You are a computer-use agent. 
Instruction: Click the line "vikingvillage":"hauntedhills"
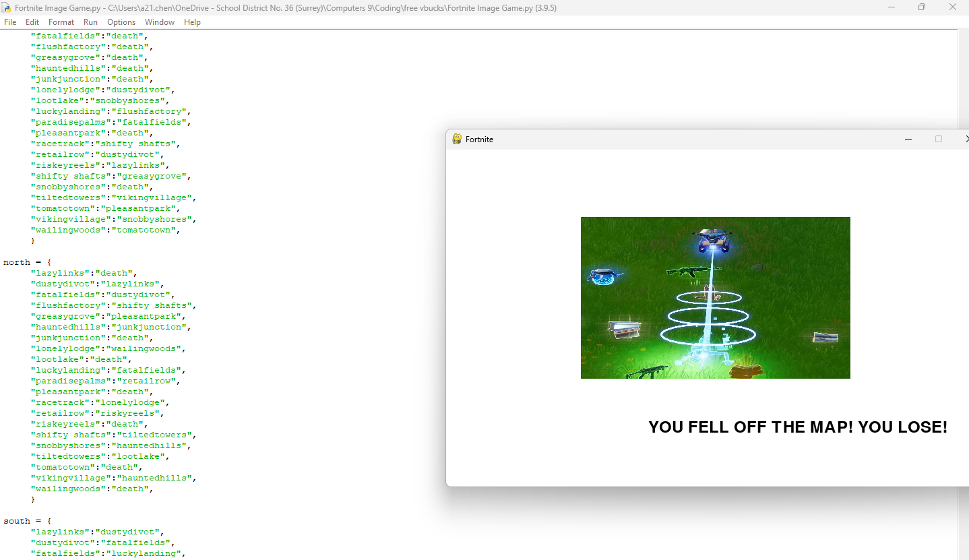pos(113,478)
